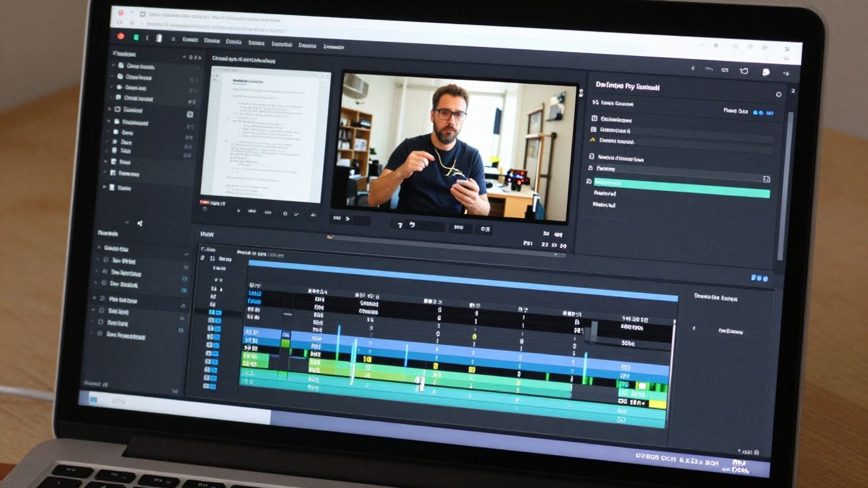868x488 pixels.
Task: Select the last menu item on the menu bar
Action: tap(334, 48)
